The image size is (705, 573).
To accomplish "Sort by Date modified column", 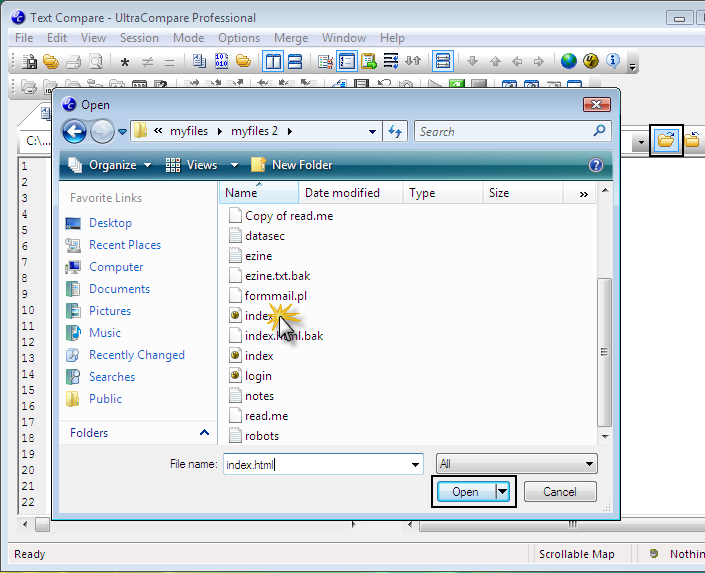I will point(351,193).
